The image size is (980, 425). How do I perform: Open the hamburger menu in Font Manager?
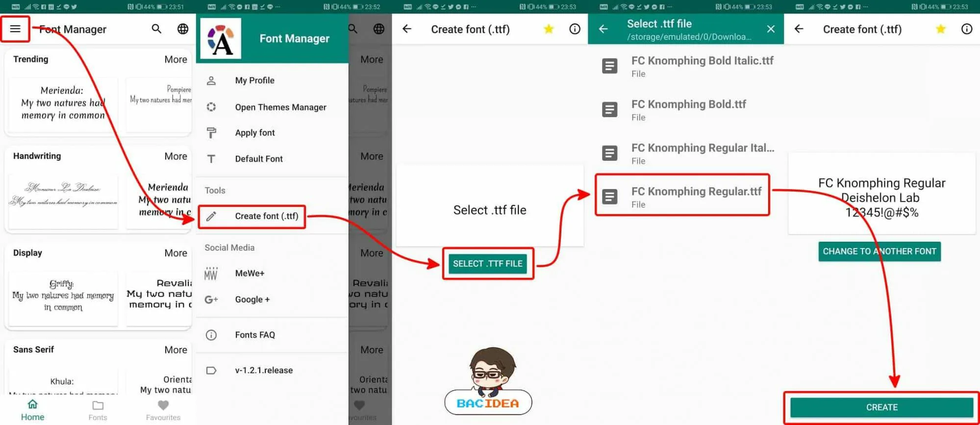(x=15, y=28)
